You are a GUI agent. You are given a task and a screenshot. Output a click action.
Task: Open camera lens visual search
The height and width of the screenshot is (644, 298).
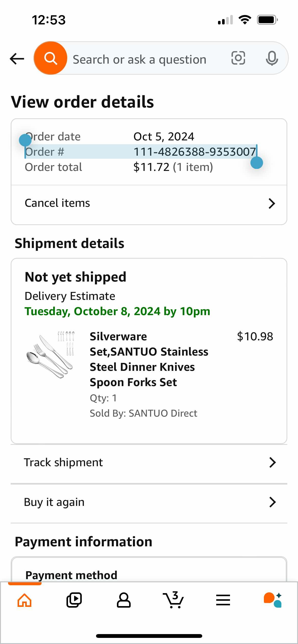238,58
